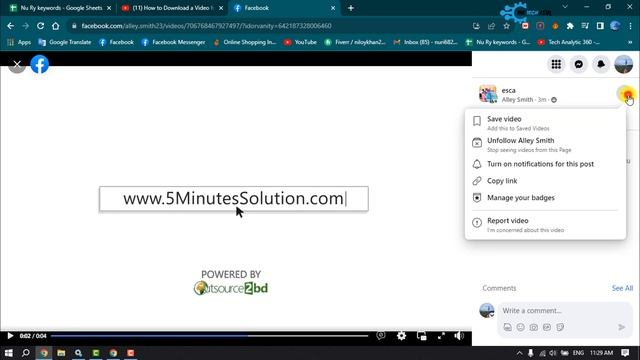This screenshot has width=640, height=360.
Task: Enter fullscreen video mode
Action: [441, 336]
